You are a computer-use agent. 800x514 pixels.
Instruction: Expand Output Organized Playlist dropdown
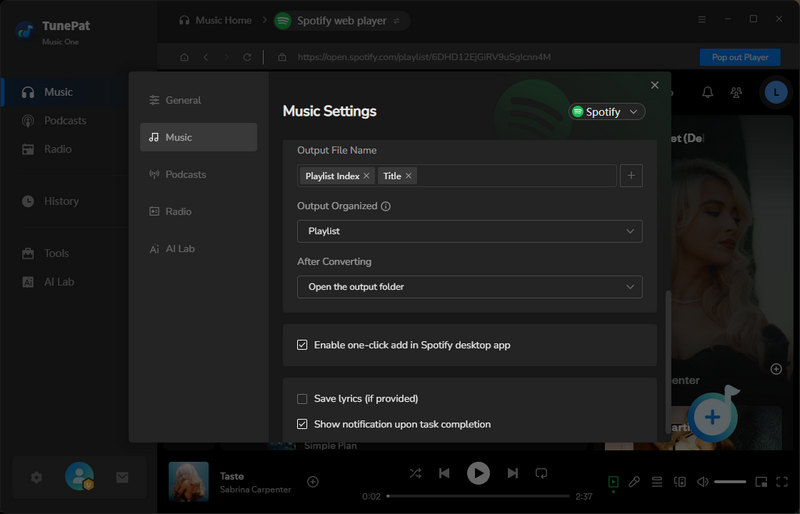(x=469, y=231)
